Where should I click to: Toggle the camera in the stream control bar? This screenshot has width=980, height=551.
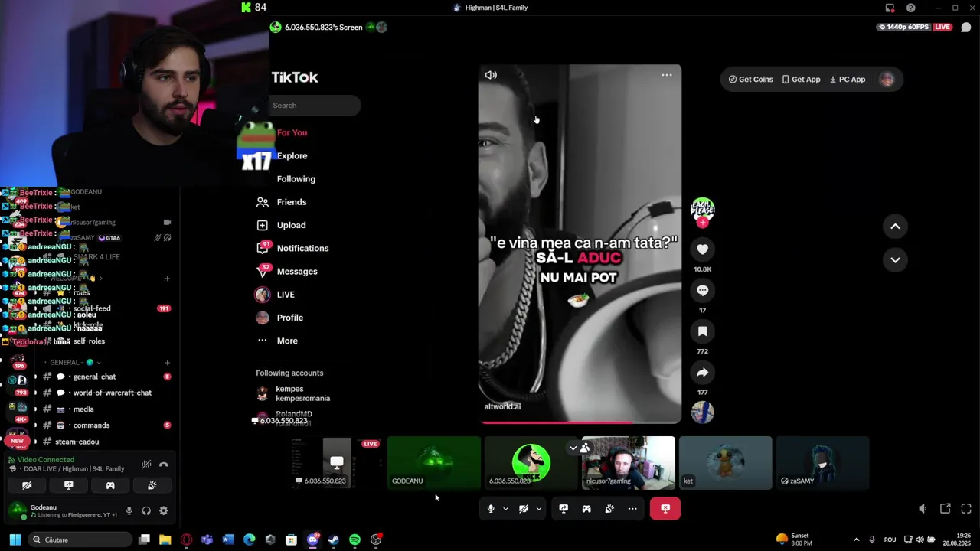coord(524,508)
